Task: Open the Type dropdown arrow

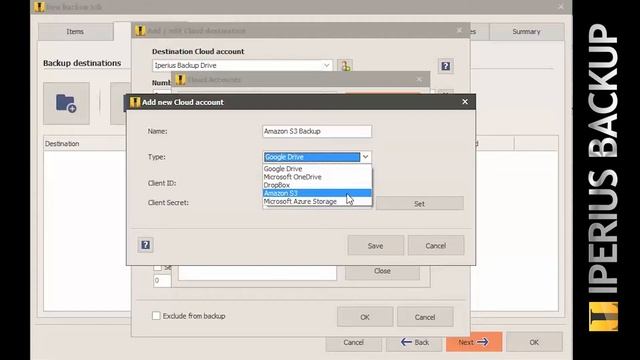Action: [x=365, y=157]
